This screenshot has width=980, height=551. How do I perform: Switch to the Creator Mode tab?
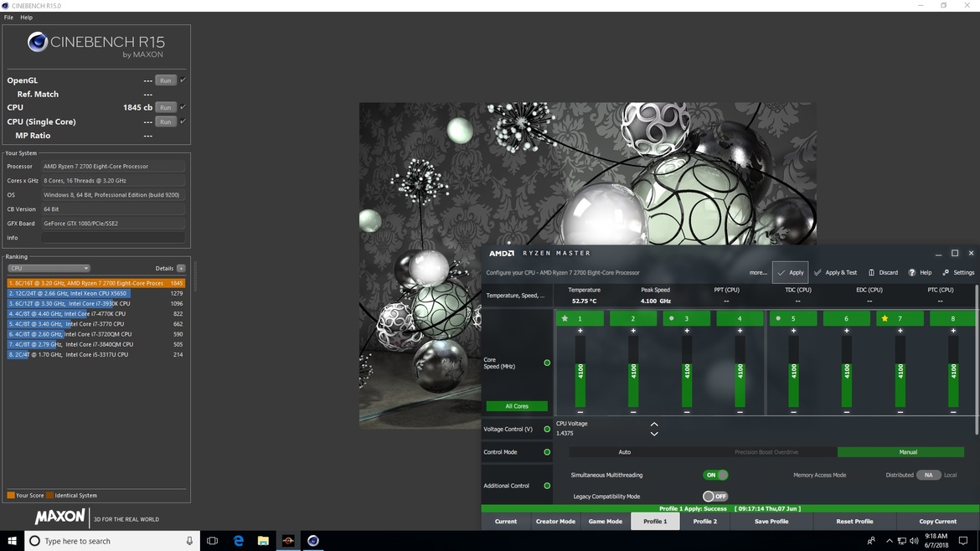pyautogui.click(x=555, y=522)
